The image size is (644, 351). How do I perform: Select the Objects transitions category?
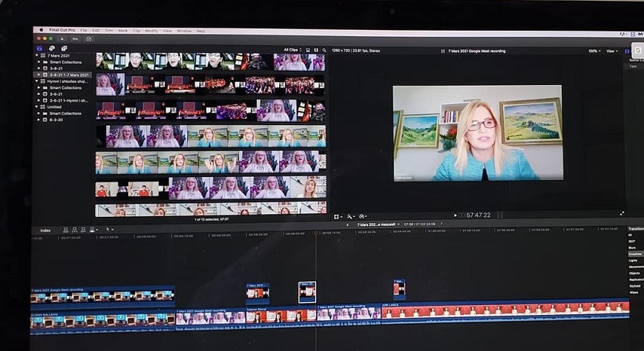click(x=634, y=274)
